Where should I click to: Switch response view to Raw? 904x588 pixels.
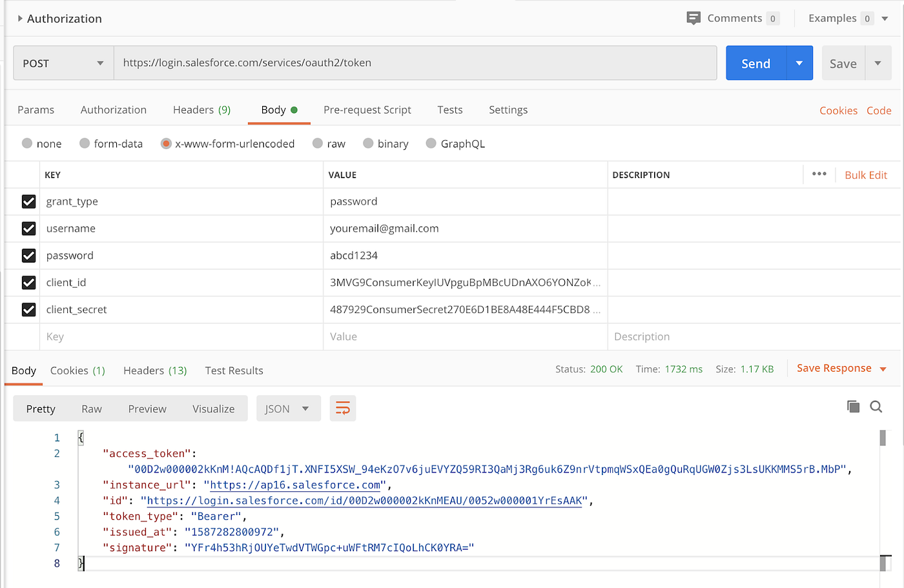92,409
